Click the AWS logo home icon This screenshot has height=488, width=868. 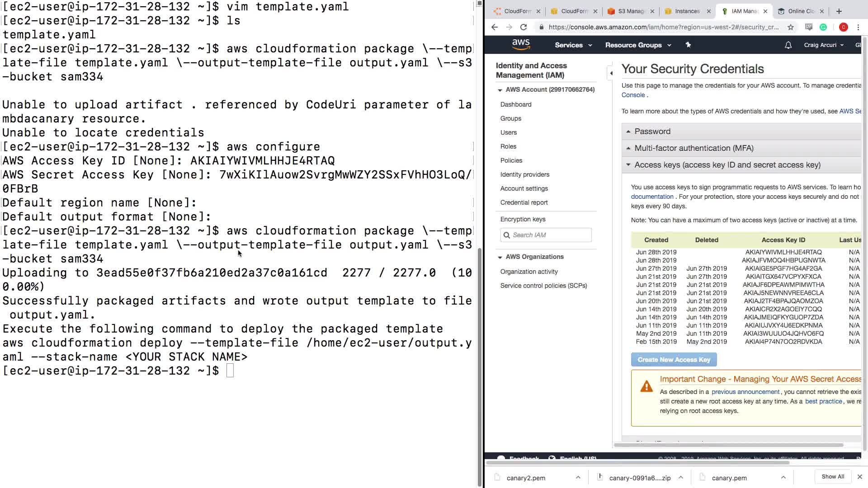coord(521,44)
